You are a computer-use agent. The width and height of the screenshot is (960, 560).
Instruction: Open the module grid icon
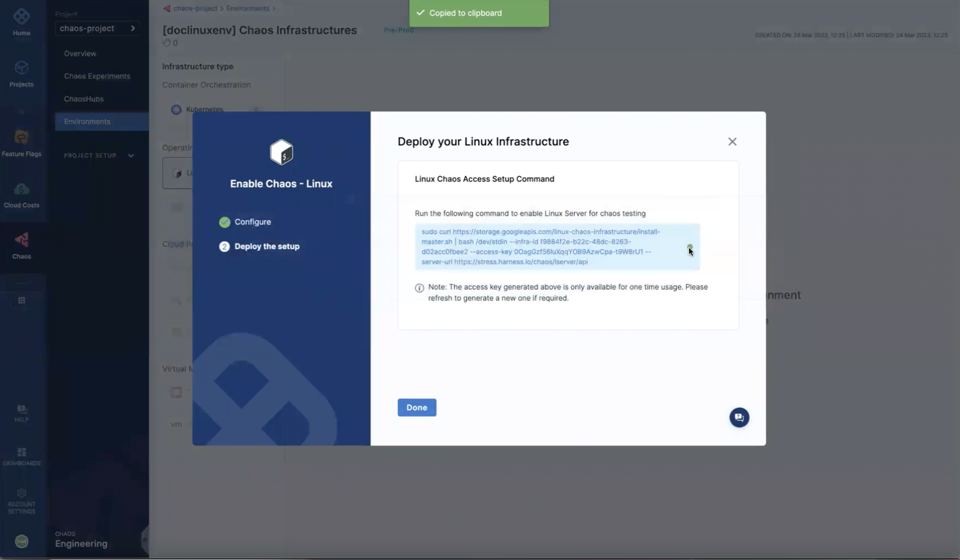pos(21,300)
